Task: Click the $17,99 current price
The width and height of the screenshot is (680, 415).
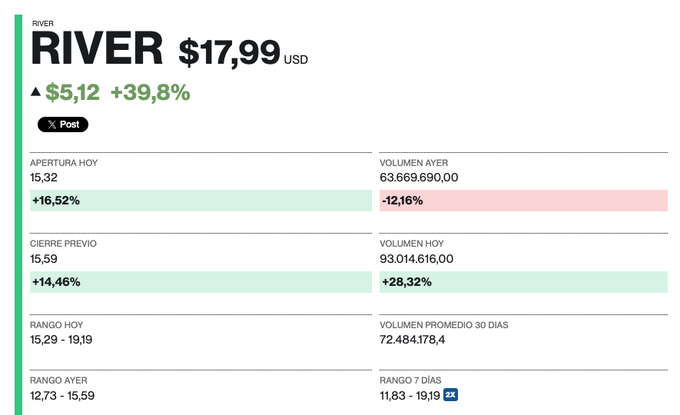Action: tap(229, 53)
